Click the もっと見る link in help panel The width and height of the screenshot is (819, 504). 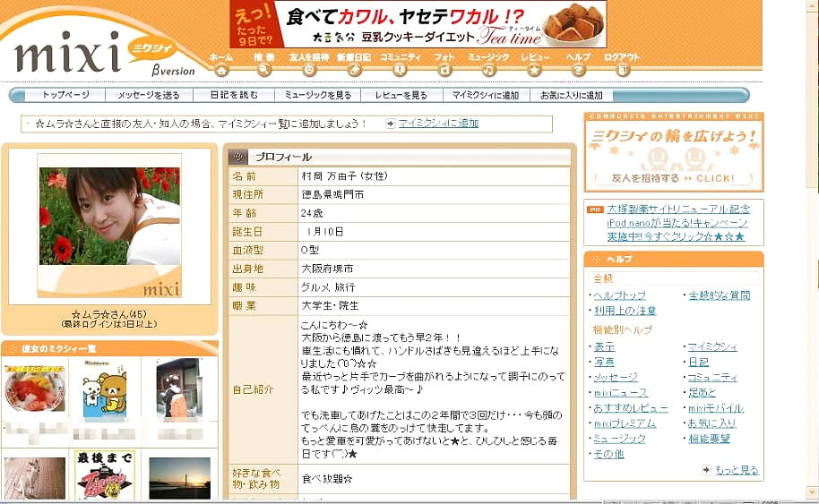(736, 469)
